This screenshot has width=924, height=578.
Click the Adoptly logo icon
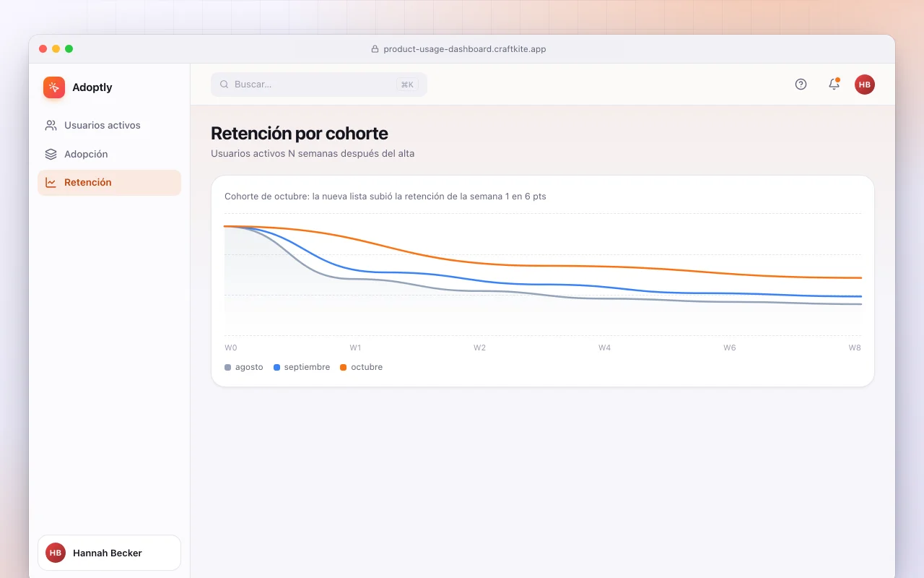(54, 87)
